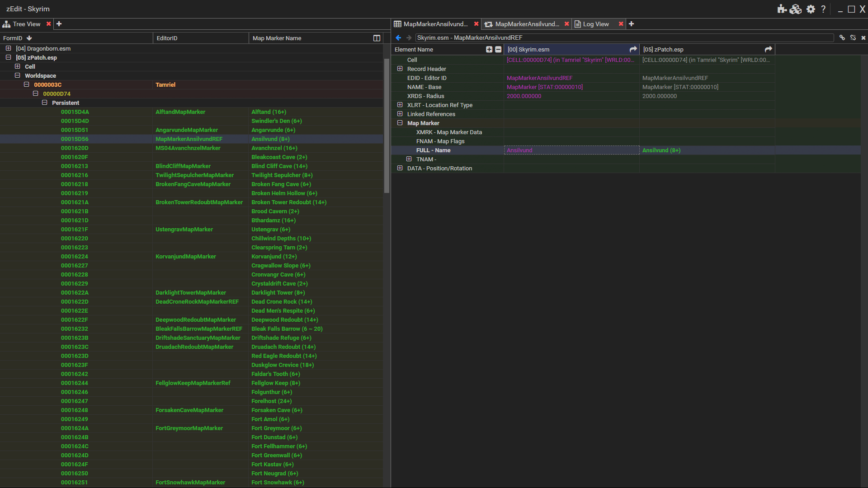The height and width of the screenshot is (488, 868).
Task: Toggle the tree view column layout icon
Action: pyautogui.click(x=377, y=38)
